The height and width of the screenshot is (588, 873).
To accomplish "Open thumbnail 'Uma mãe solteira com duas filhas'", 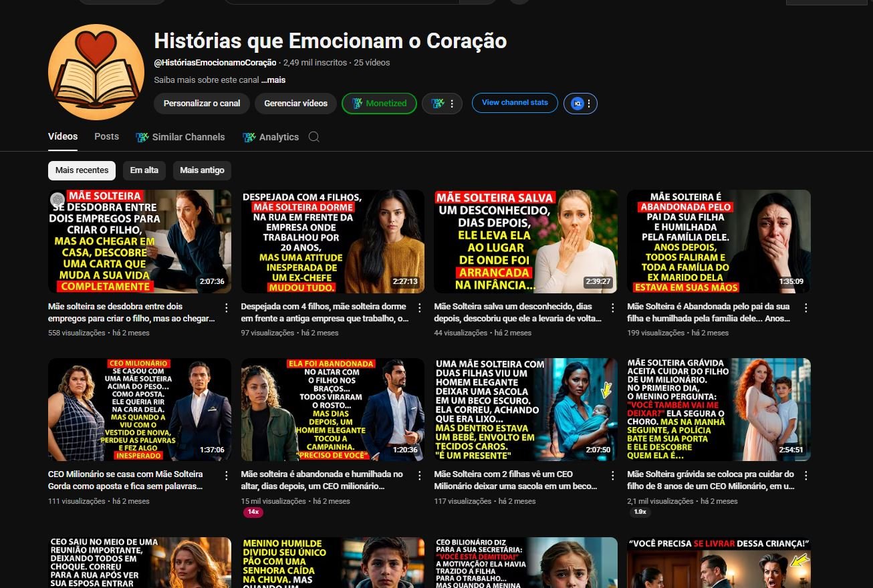I will pyautogui.click(x=526, y=410).
